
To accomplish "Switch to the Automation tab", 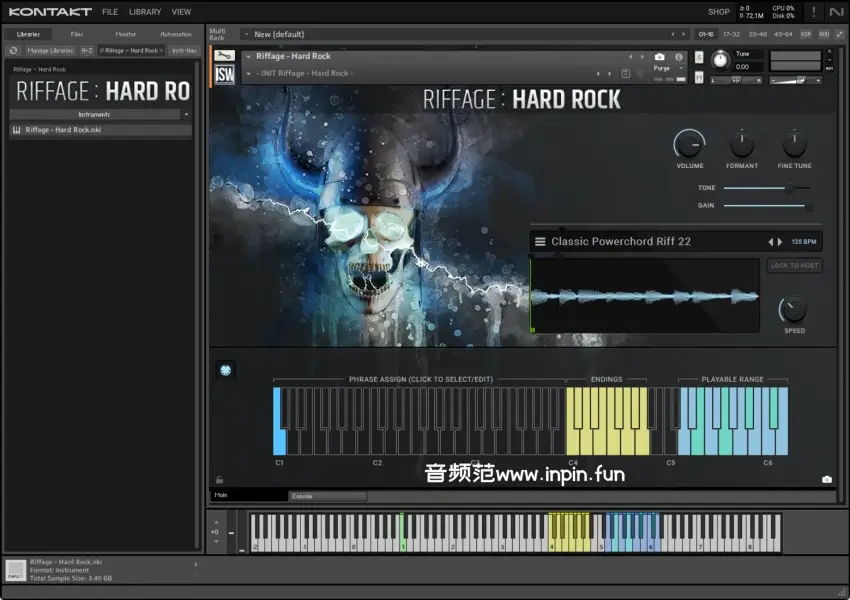I will 175,34.
